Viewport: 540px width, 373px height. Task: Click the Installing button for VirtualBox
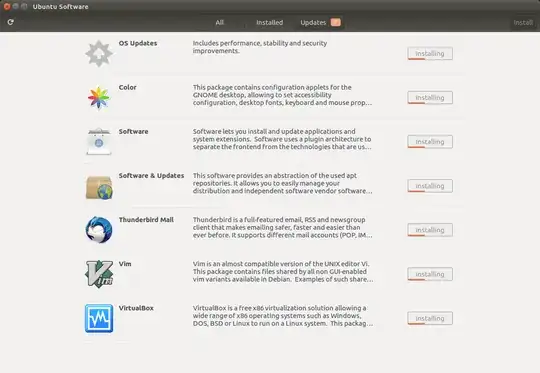tap(430, 318)
